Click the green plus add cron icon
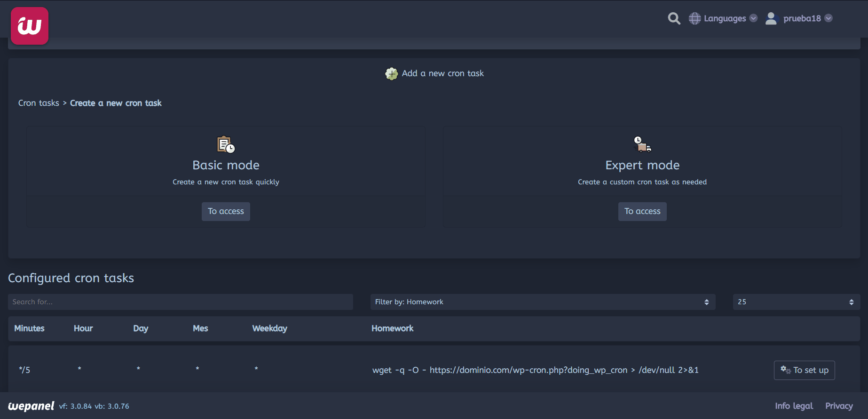This screenshot has width=868, height=419. point(391,74)
